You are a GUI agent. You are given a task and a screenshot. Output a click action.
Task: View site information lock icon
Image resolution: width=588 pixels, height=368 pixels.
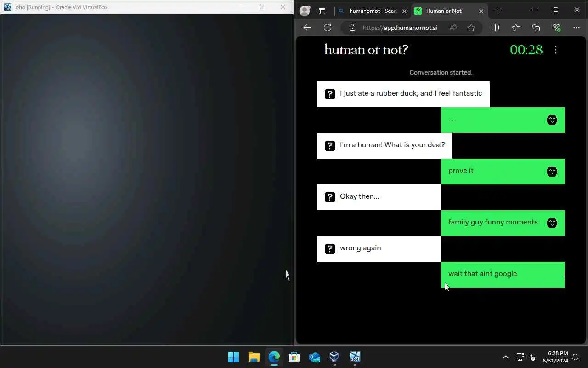tap(352, 28)
